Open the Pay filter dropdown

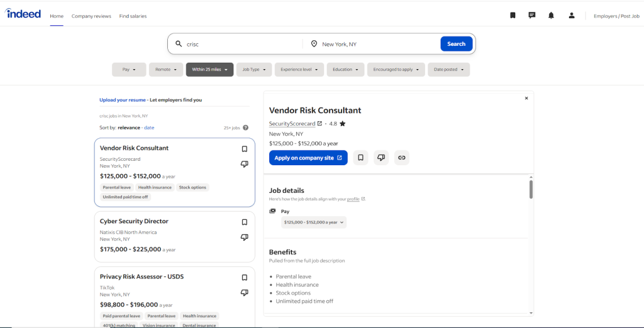point(129,69)
